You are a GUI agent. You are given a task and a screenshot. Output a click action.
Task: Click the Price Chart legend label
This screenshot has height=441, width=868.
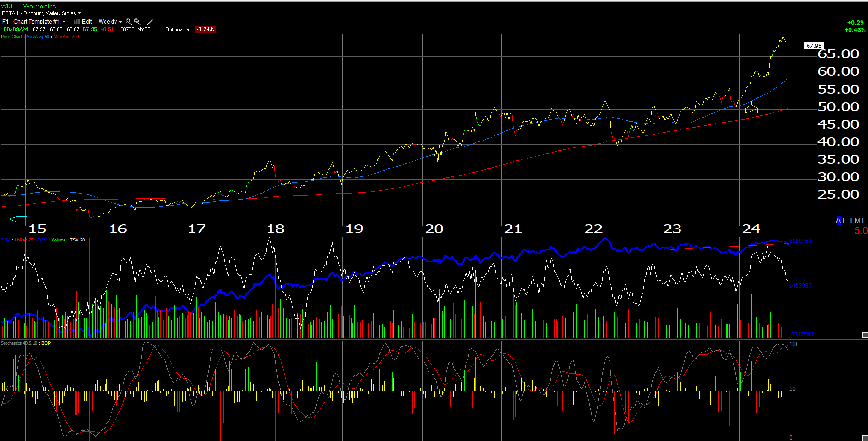click(12, 37)
